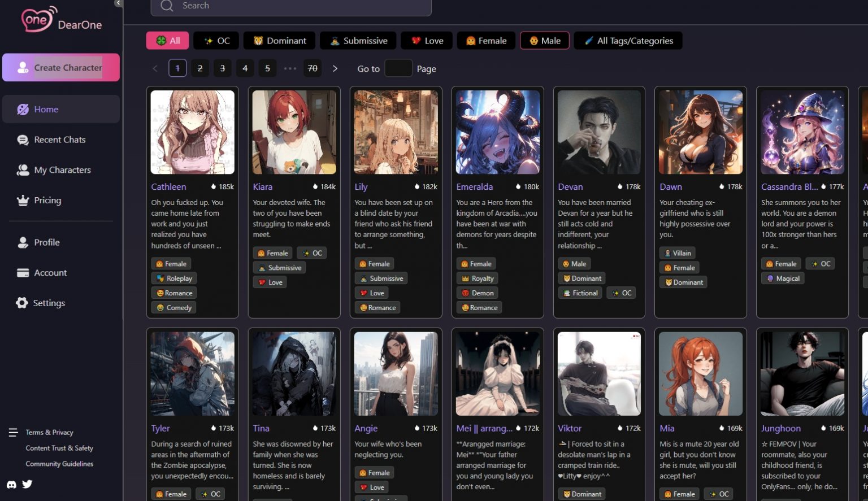The width and height of the screenshot is (868, 501).
Task: Click the search magnifier icon
Action: [x=167, y=6]
